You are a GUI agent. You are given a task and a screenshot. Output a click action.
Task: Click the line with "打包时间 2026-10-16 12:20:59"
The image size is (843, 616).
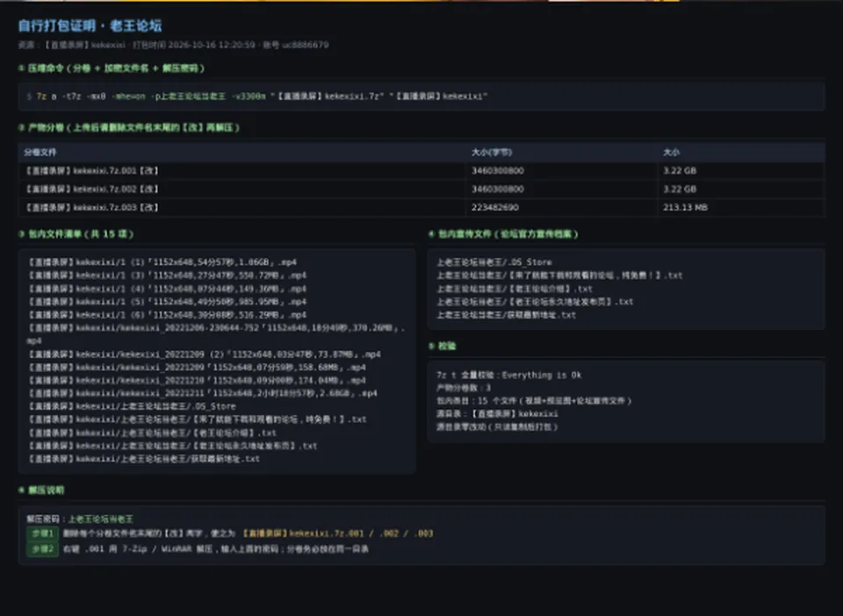(173, 45)
